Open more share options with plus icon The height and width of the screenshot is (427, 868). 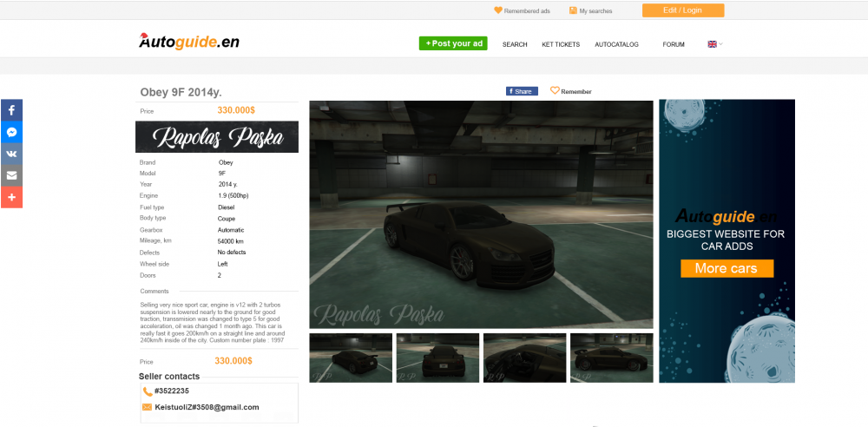point(11,197)
